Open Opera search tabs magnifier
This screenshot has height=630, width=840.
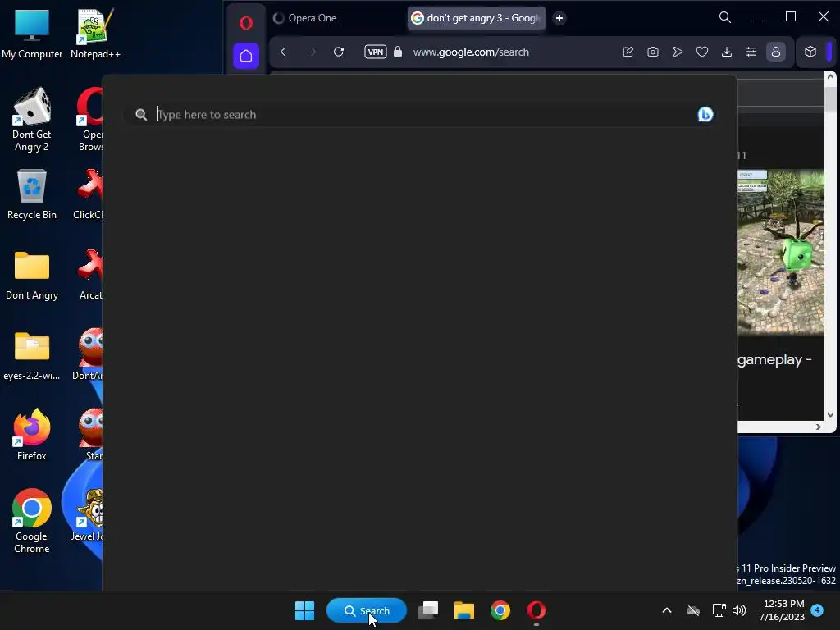coord(724,17)
